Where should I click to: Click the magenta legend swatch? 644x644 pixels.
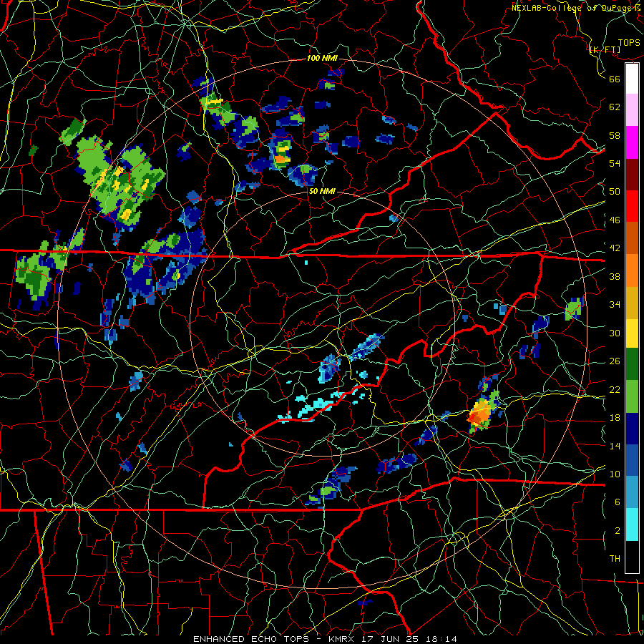[x=632, y=142]
